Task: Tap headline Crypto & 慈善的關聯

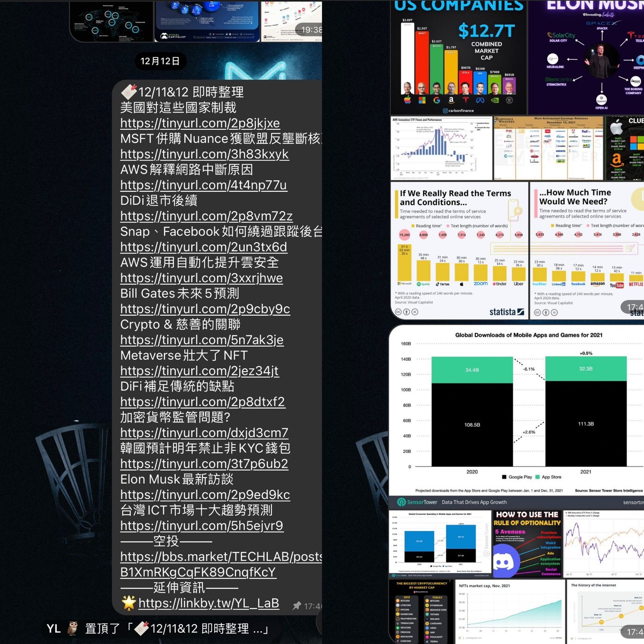Action: coord(180,324)
